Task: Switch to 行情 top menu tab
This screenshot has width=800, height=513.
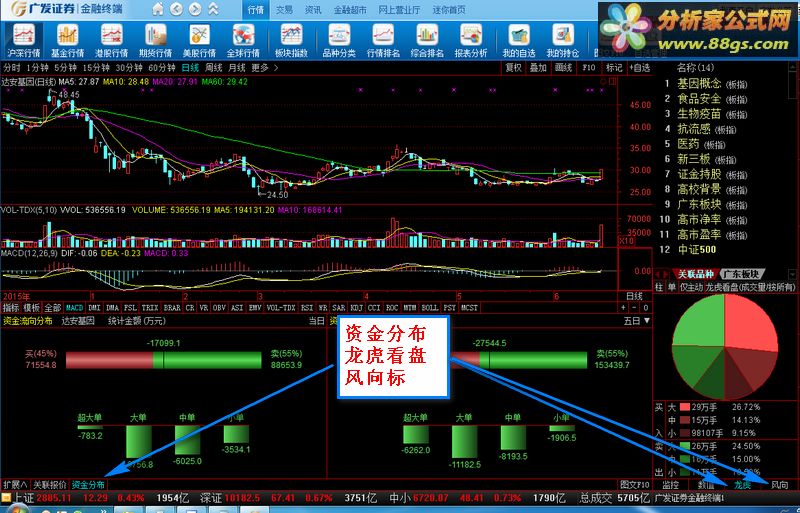Action: (x=256, y=10)
